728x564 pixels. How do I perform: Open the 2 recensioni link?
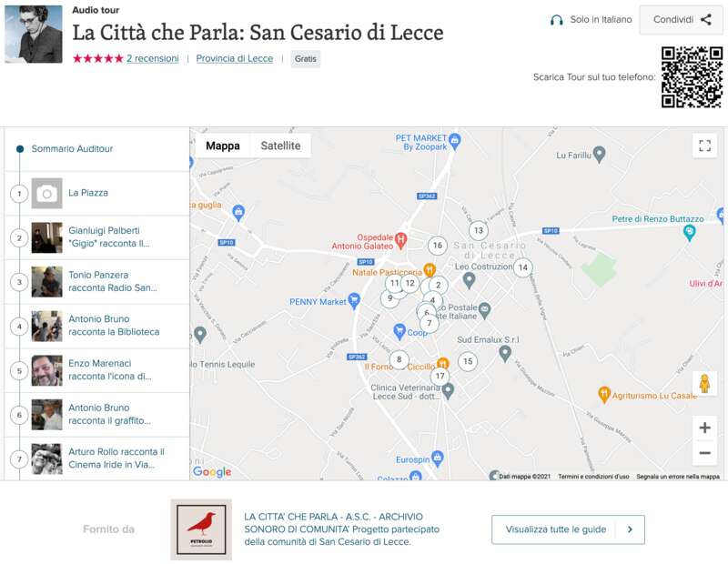152,58
